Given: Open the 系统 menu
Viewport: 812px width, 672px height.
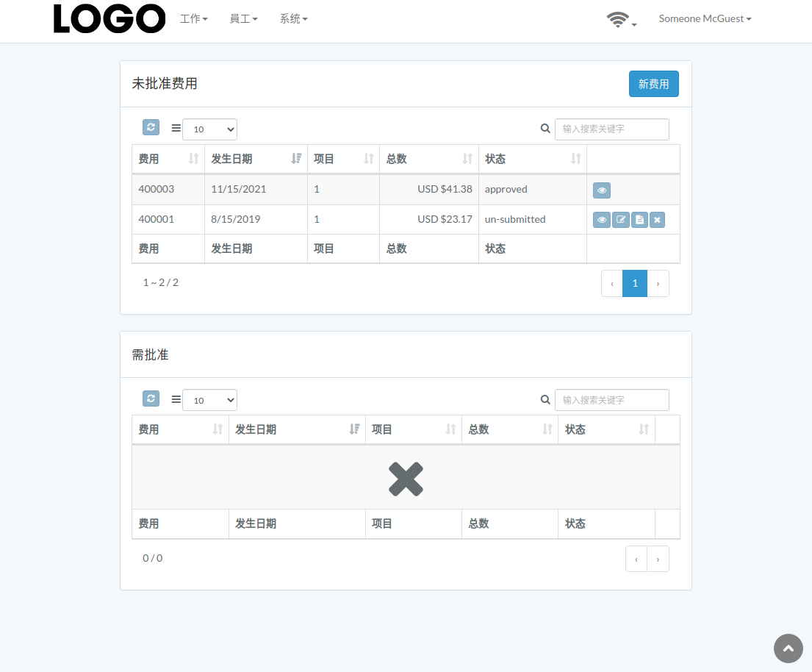Looking at the screenshot, I should click(x=294, y=18).
